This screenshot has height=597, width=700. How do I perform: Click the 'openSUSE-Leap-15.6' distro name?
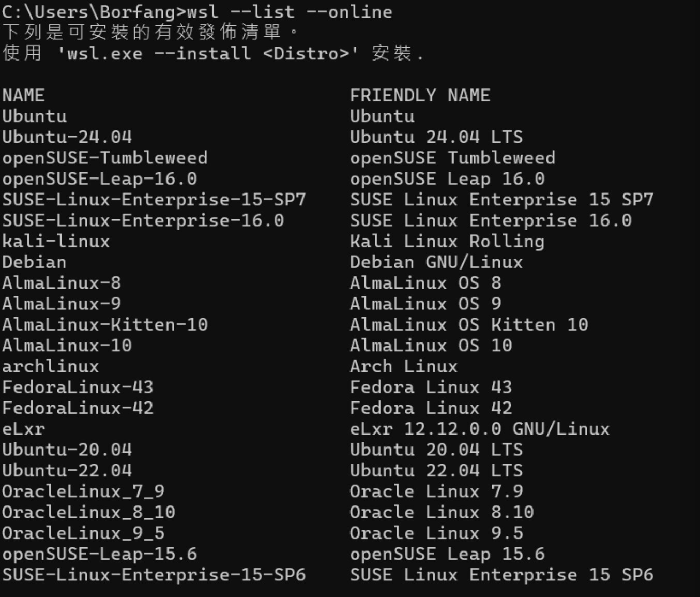pyautogui.click(x=99, y=554)
